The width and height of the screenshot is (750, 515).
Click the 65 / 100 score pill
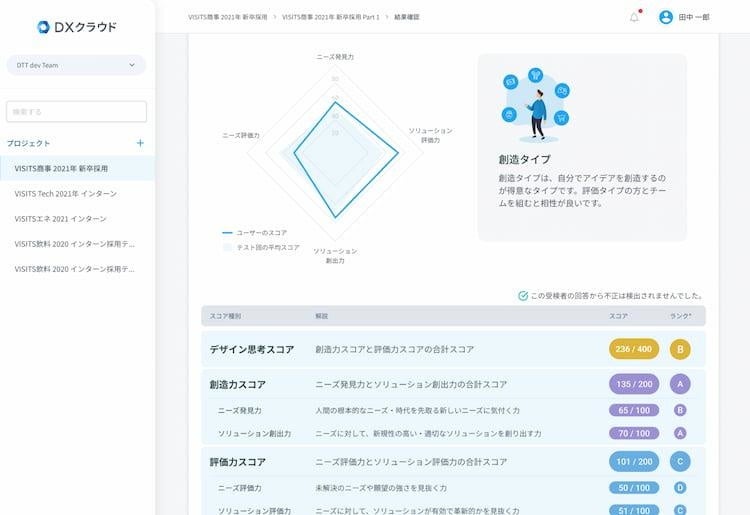[x=634, y=410]
